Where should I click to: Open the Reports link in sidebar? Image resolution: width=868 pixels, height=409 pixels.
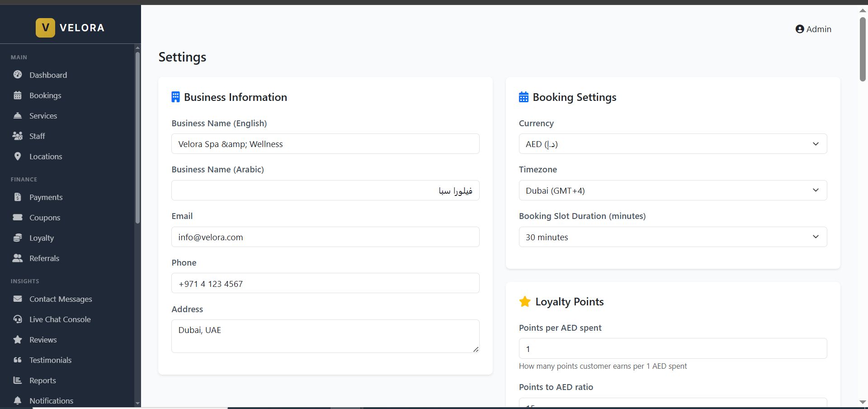point(42,380)
